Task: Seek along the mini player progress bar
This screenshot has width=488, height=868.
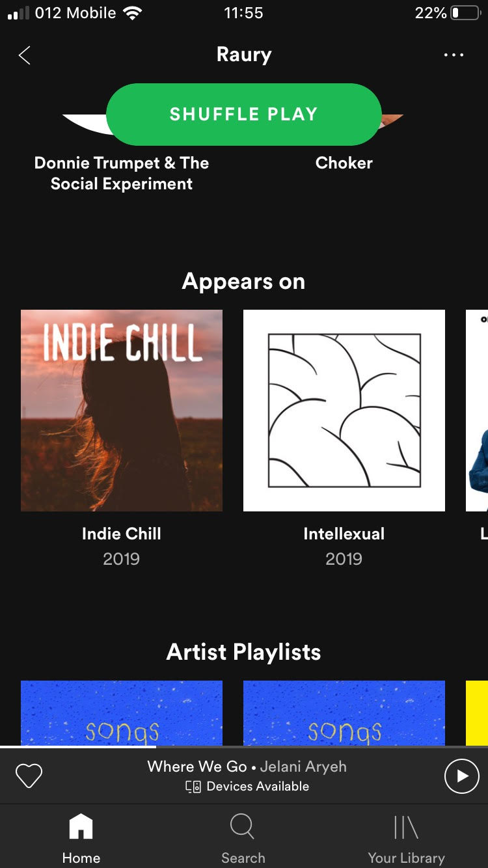Action: (244, 747)
